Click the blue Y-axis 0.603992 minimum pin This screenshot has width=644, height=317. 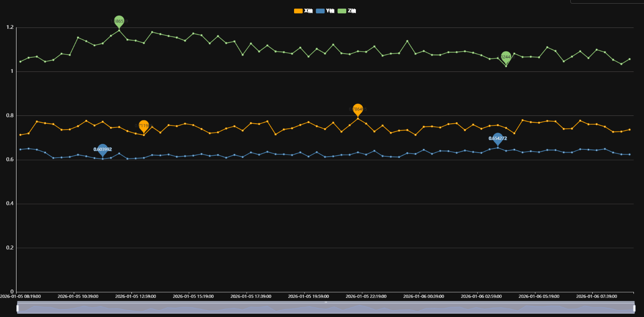(103, 150)
